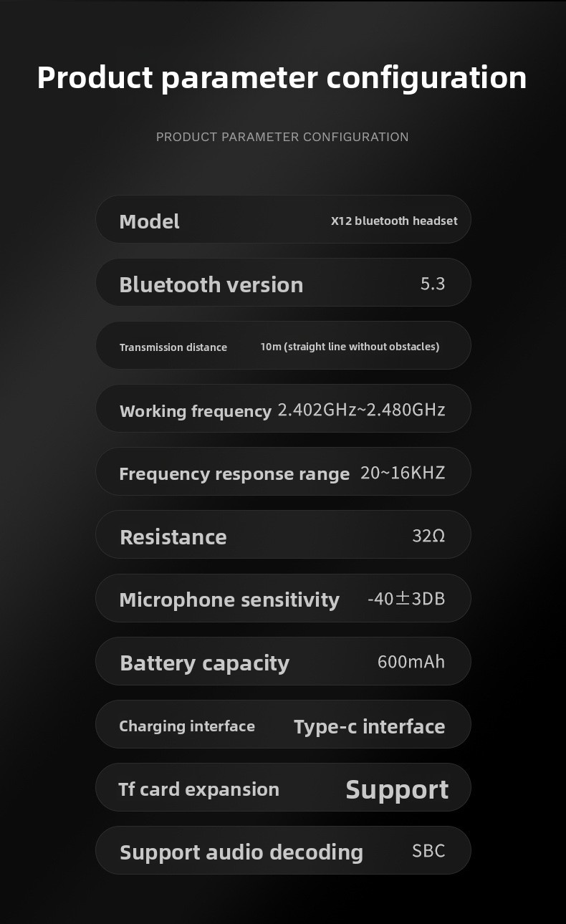Screen dimensions: 566x924
Task: Select the PRODUCT PARAMETER CONFIGURATION subtitle
Action: pyautogui.click(x=282, y=137)
